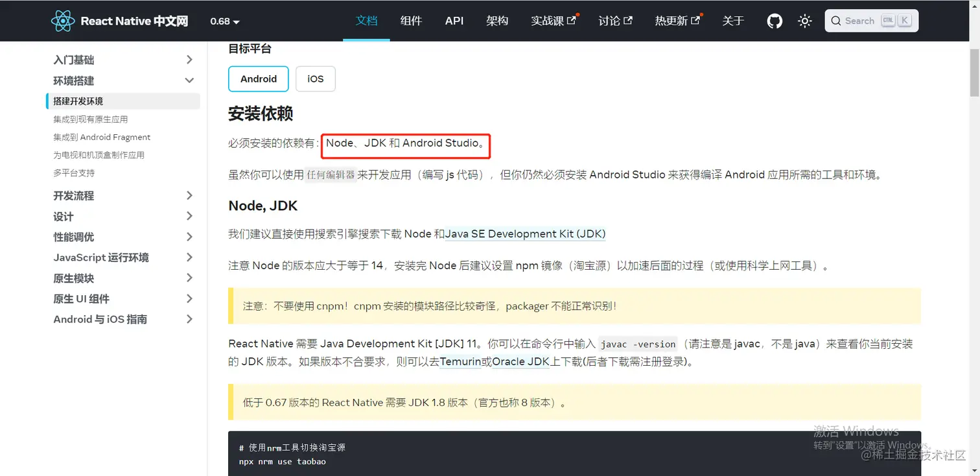
Task: Click the React Native logo icon
Action: [x=63, y=20]
